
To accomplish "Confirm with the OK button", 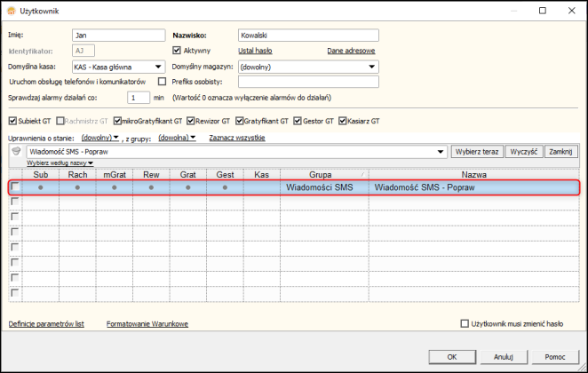I will click(x=452, y=357).
